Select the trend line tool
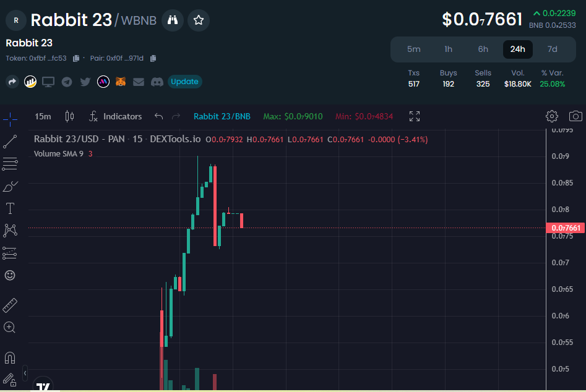The width and height of the screenshot is (586, 392). click(10, 142)
